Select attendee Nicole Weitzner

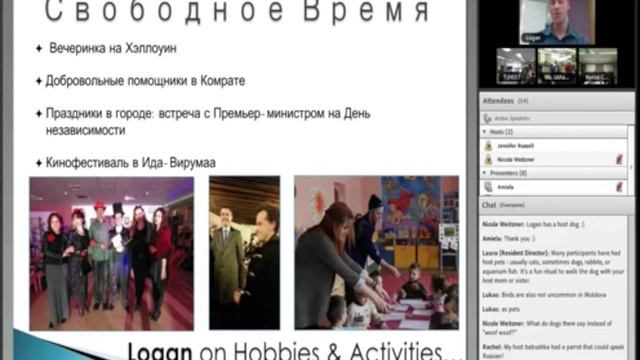(554, 160)
